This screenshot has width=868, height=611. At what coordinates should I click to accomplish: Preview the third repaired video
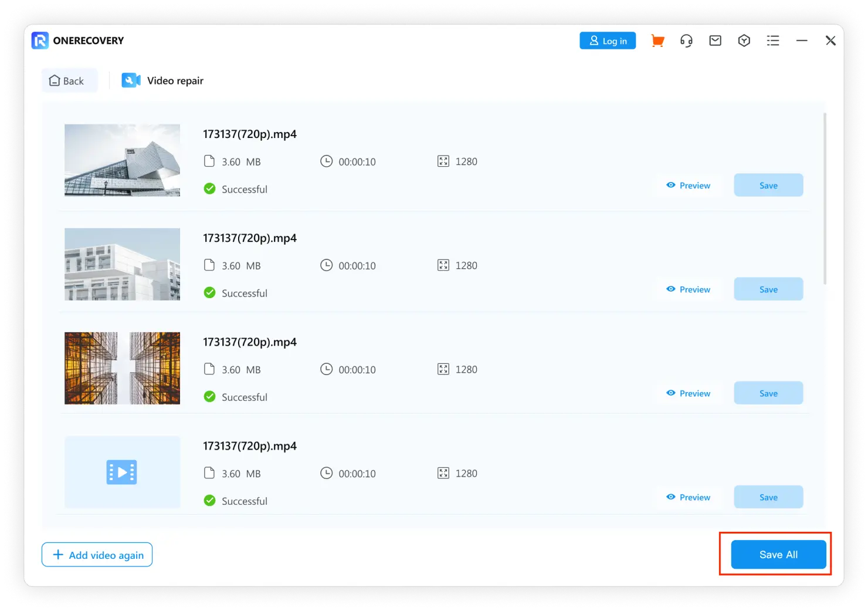[x=688, y=393]
